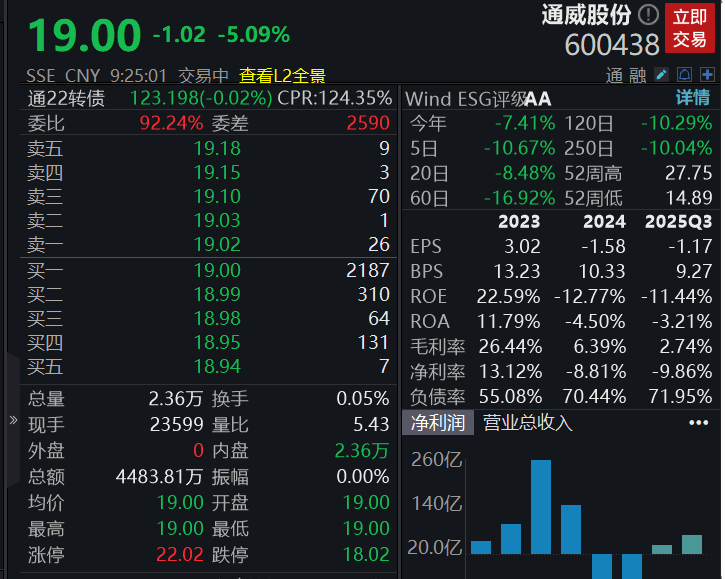
Task: Open the three-dot more options menu
Action: coord(698,422)
